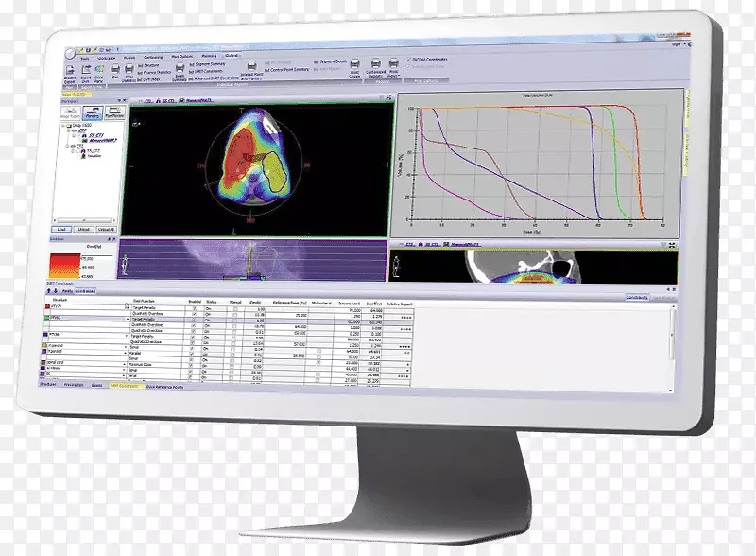Open the Contouring ribbon tab
This screenshot has height=556, width=756.
[153, 58]
